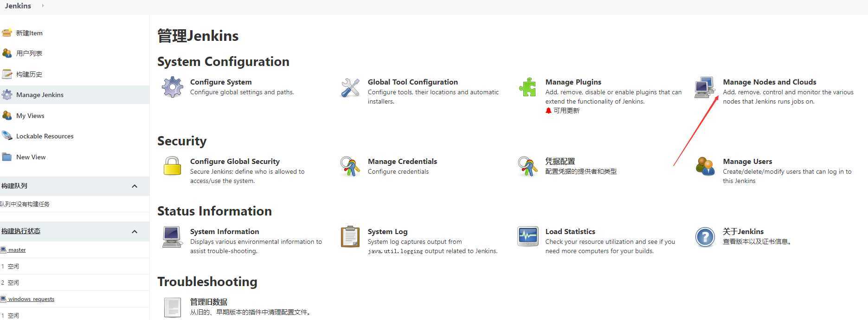Image resolution: width=868 pixels, height=320 pixels.
Task: Click the Load Statistics monitor icon
Action: coord(528,236)
